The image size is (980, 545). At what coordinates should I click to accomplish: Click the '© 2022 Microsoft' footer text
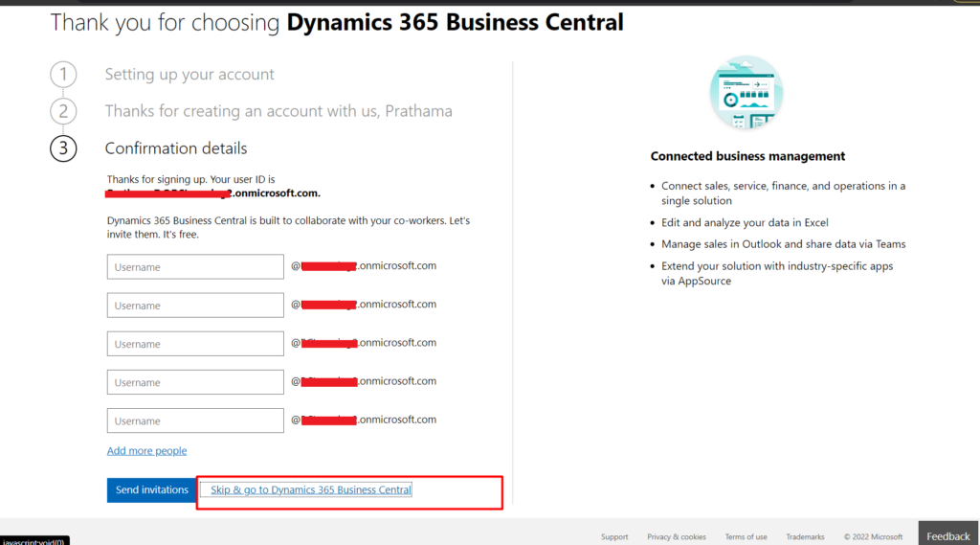coord(873,537)
